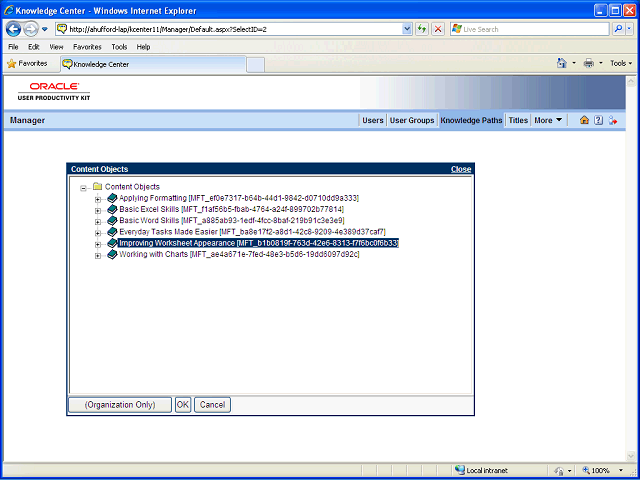Collapse the Content Objects root node
Image resolution: width=640 pixels, height=480 pixels.
pyautogui.click(x=84, y=188)
